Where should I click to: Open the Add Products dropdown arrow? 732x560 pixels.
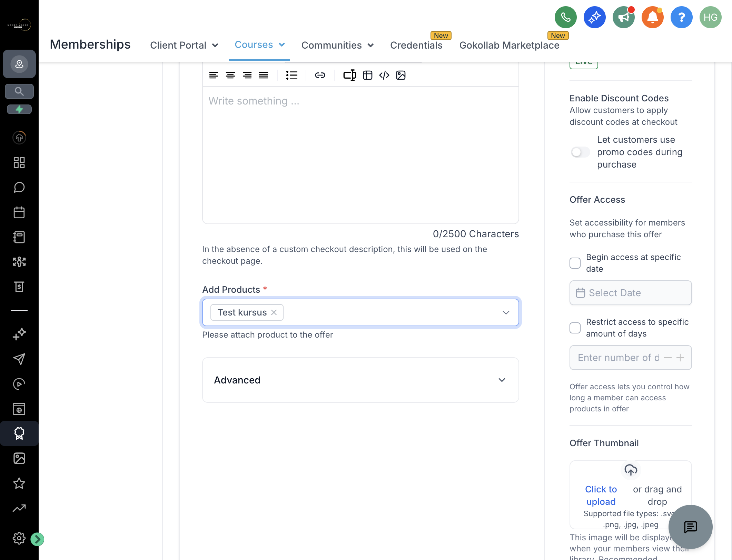[x=506, y=312]
